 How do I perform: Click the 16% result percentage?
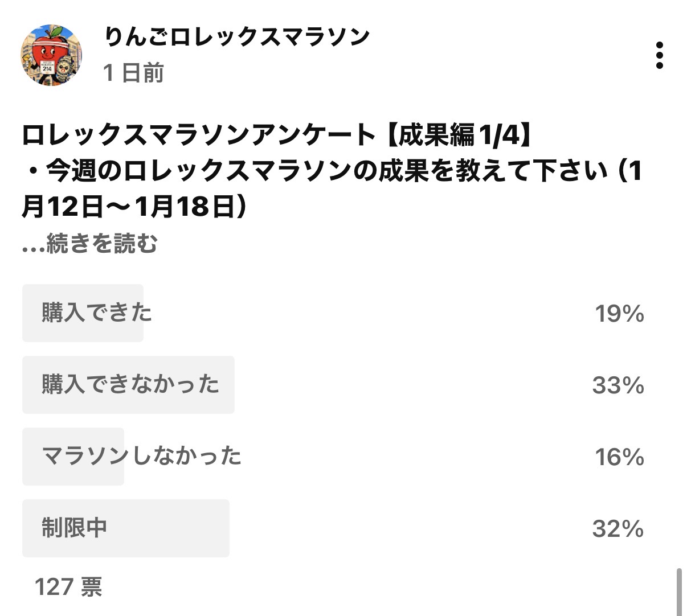(x=619, y=457)
